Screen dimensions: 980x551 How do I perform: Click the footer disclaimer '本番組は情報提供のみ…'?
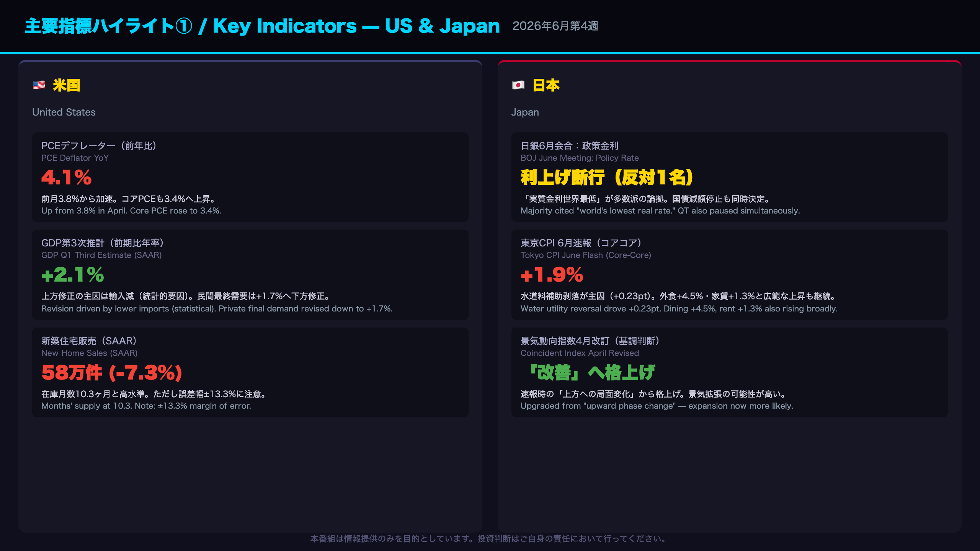[x=489, y=539]
